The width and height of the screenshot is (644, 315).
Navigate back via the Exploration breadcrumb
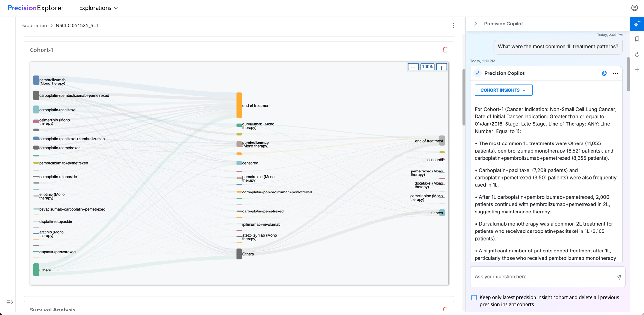(x=34, y=25)
